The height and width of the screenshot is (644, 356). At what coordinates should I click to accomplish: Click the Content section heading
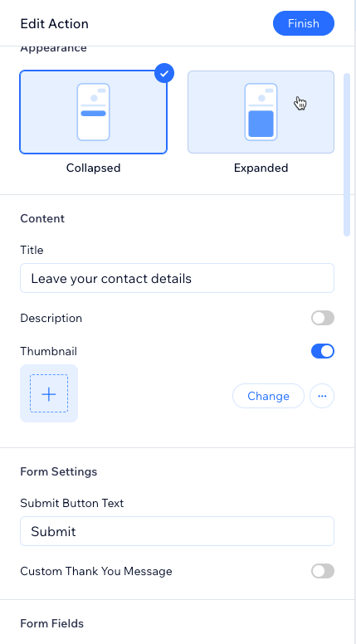pos(42,218)
